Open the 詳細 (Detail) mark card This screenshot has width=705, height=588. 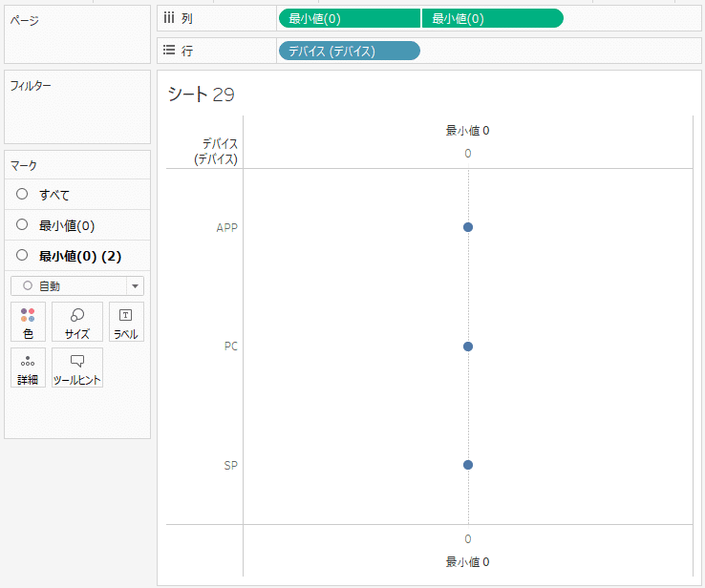pos(28,367)
